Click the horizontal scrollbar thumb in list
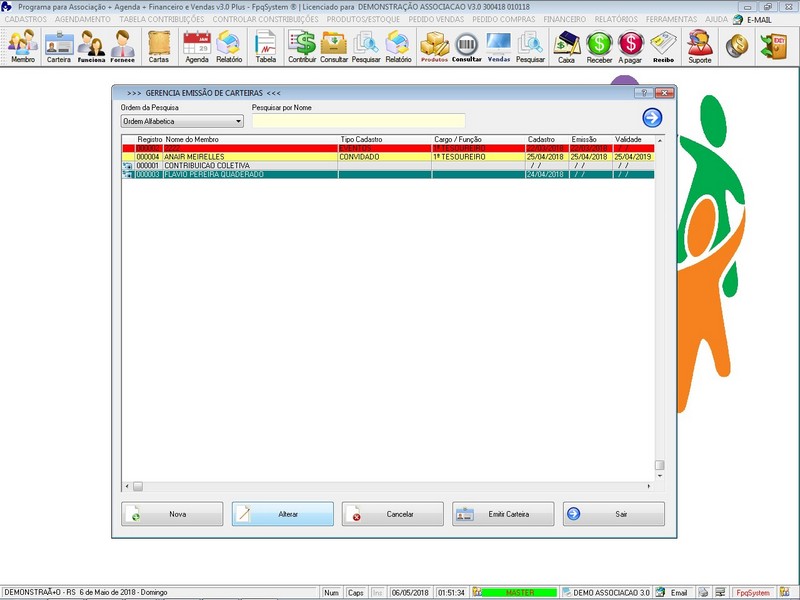 138,486
